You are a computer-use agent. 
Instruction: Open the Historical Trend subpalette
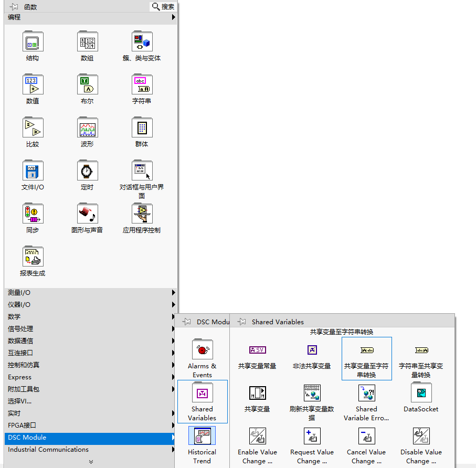coord(202,436)
